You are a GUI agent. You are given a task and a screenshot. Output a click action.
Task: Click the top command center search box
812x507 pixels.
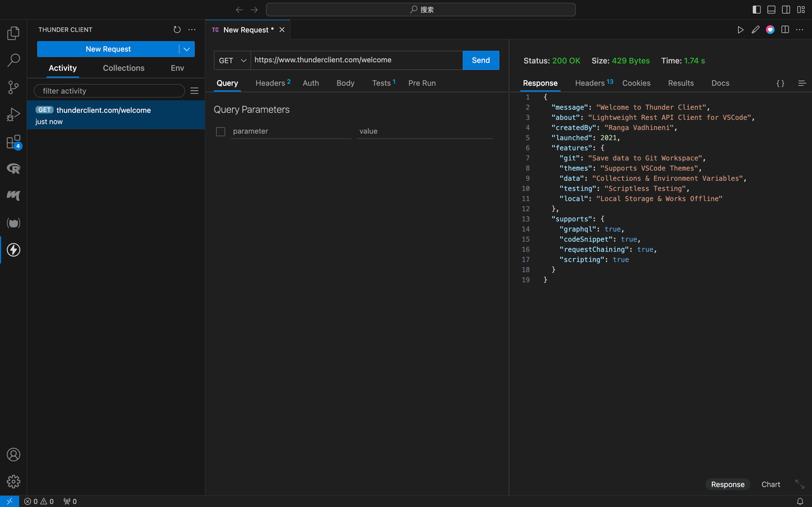pyautogui.click(x=421, y=10)
